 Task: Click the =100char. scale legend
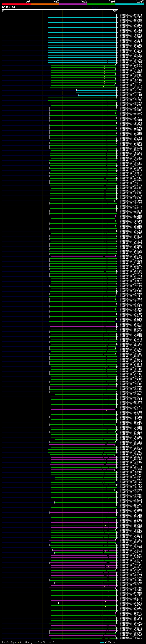coord(108,642)
